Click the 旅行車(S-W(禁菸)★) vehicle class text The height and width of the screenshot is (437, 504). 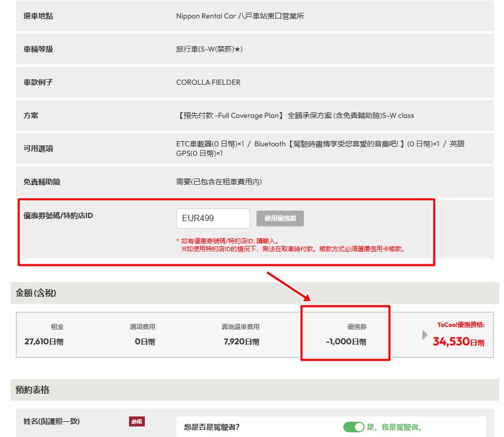pyautogui.click(x=209, y=49)
